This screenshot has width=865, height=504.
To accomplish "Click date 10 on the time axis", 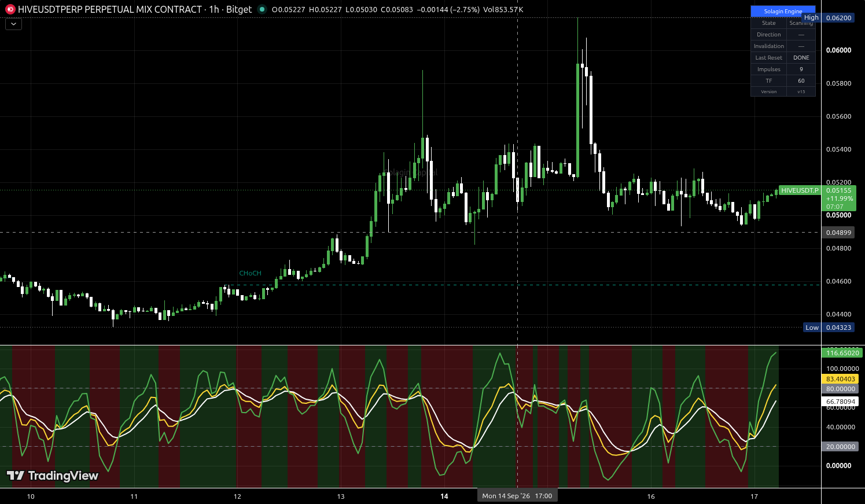I will [31, 496].
